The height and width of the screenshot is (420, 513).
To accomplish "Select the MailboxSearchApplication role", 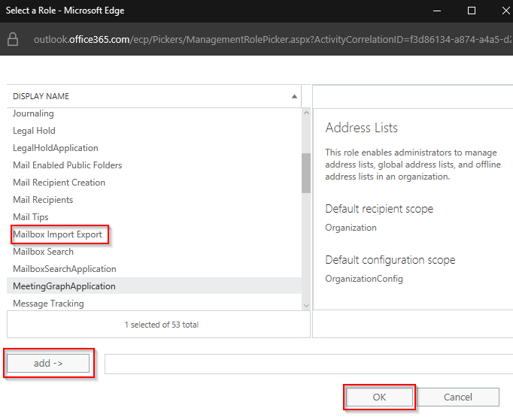I will click(65, 269).
